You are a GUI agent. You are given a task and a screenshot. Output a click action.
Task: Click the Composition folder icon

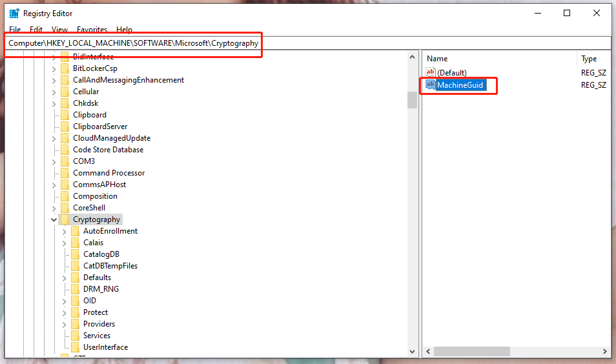pos(65,196)
